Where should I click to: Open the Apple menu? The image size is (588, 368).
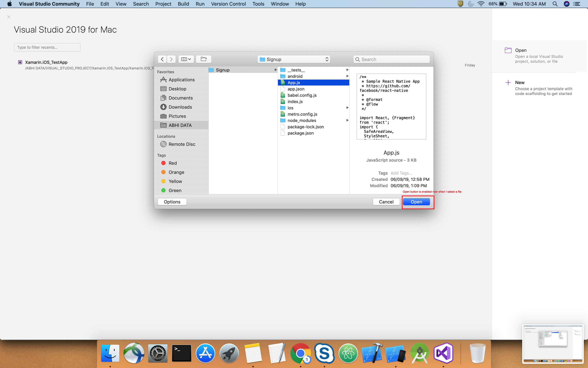[x=9, y=4]
